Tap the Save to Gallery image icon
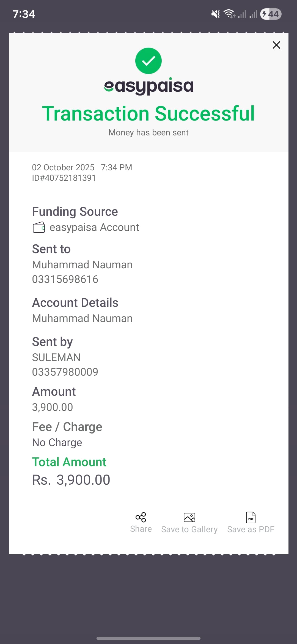This screenshot has height=644, width=297. 189,517
